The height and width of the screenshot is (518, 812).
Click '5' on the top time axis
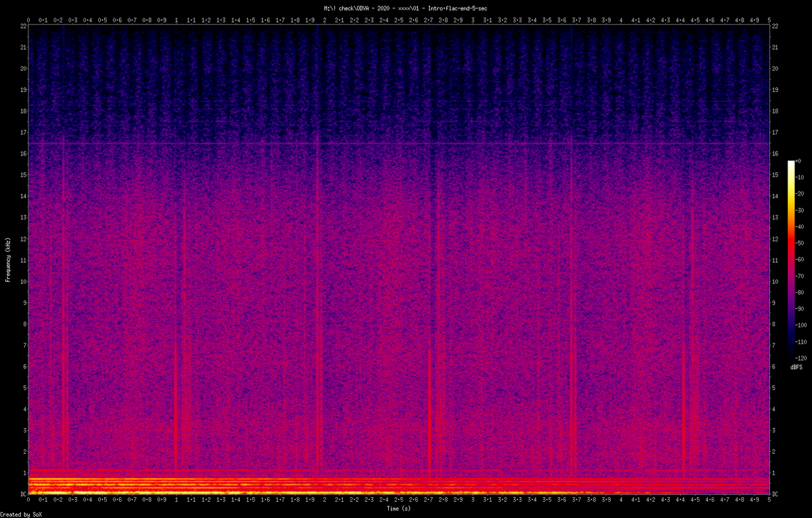tap(769, 20)
